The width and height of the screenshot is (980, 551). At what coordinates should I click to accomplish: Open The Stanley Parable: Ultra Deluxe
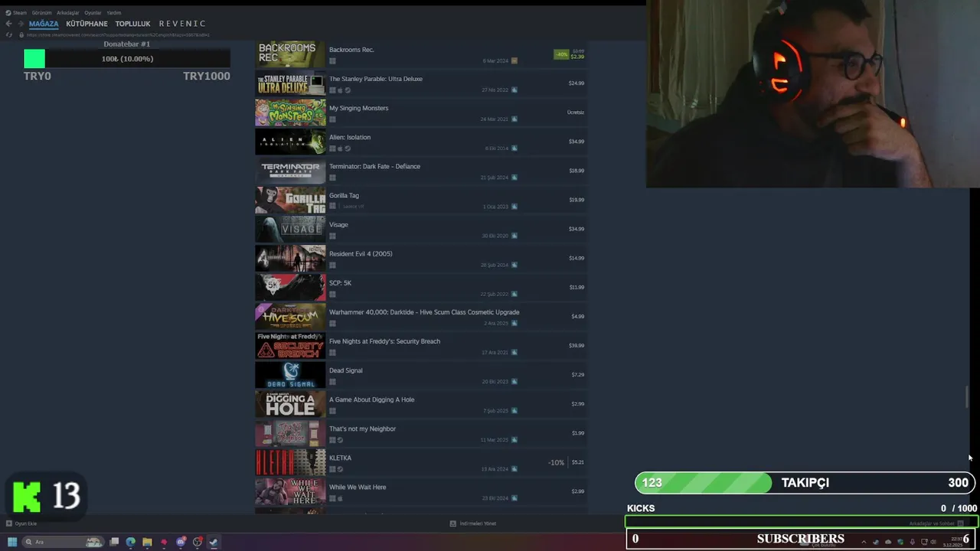tap(420, 83)
